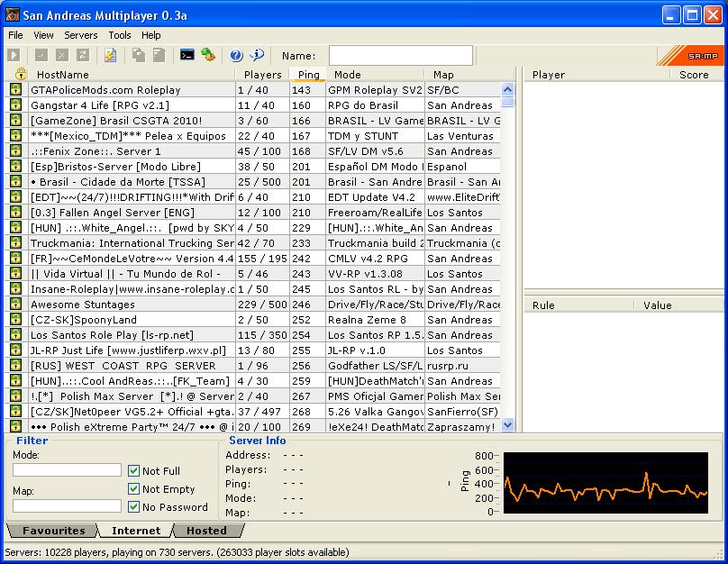Open the View menu
Viewport: 728px width, 564px height.
43,35
